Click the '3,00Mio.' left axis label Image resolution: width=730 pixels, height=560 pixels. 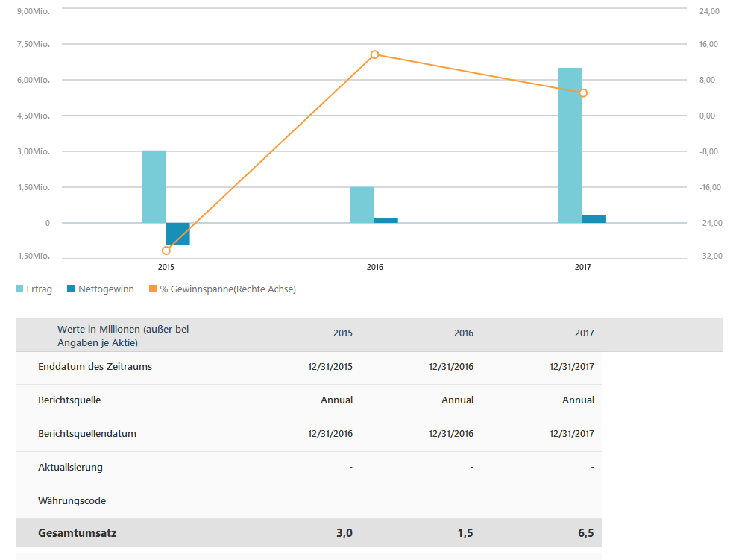point(34,152)
